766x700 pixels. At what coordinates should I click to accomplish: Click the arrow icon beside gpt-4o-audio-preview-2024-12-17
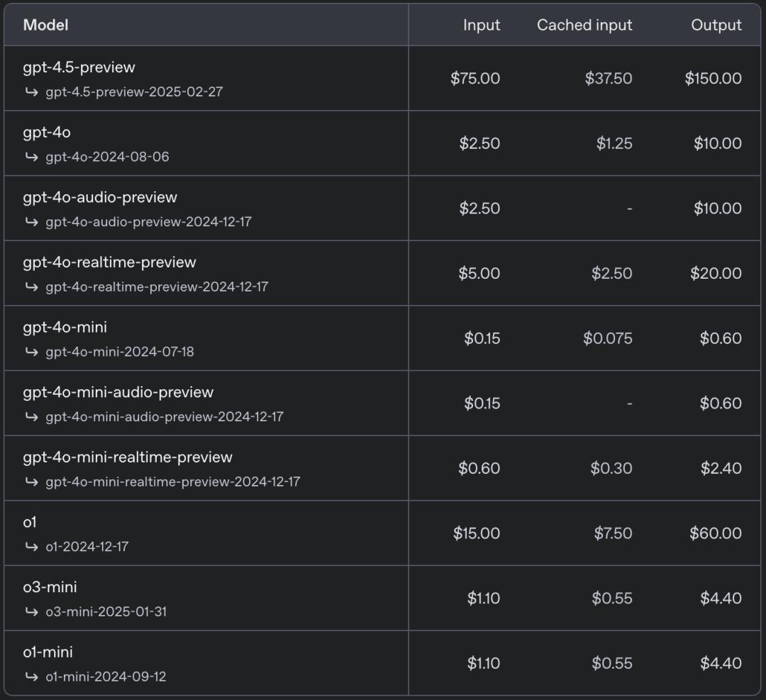31,222
